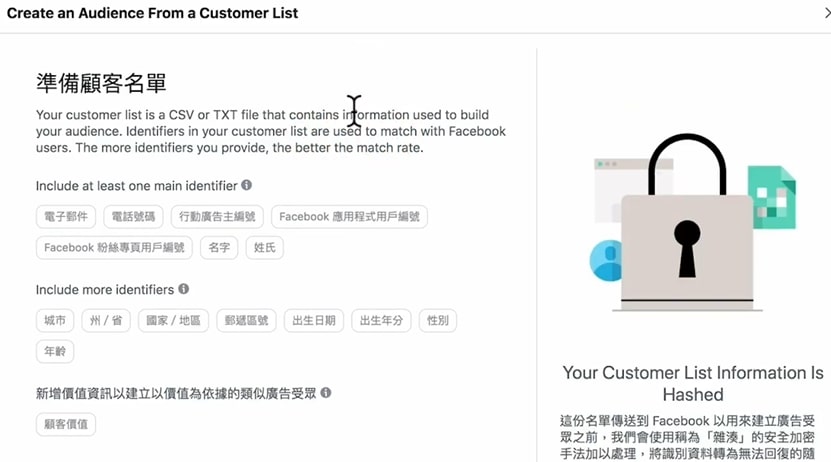This screenshot has height=462, width=831.
Task: Click the 名字 identifier chip
Action: point(219,247)
